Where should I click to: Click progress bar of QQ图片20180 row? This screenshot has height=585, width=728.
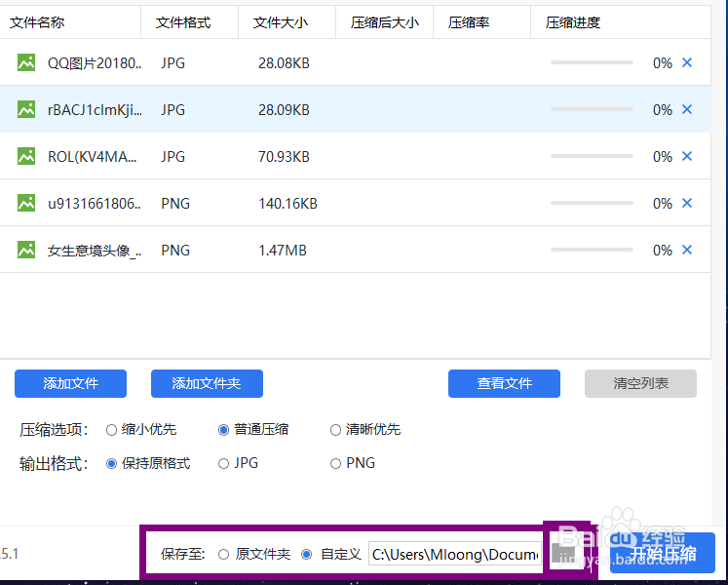(x=592, y=62)
